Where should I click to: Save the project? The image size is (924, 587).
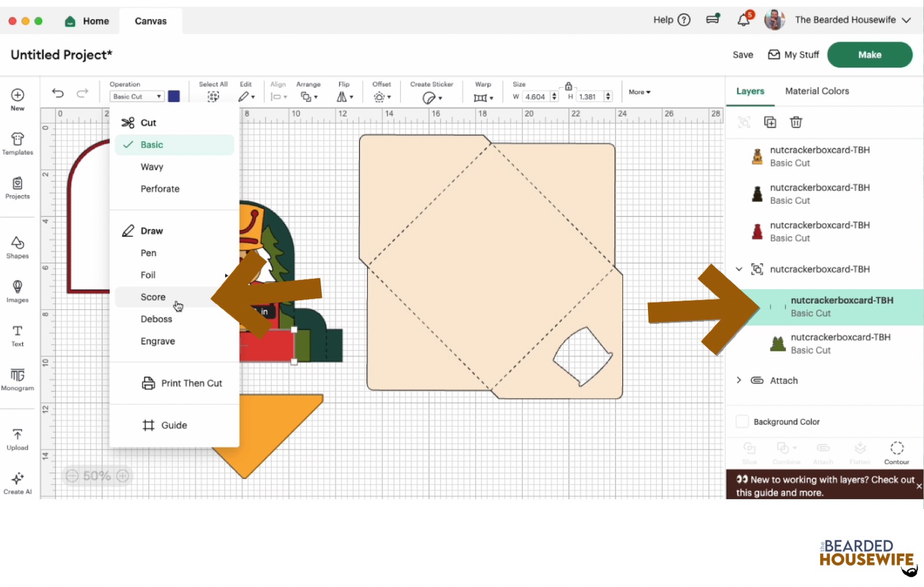(743, 55)
